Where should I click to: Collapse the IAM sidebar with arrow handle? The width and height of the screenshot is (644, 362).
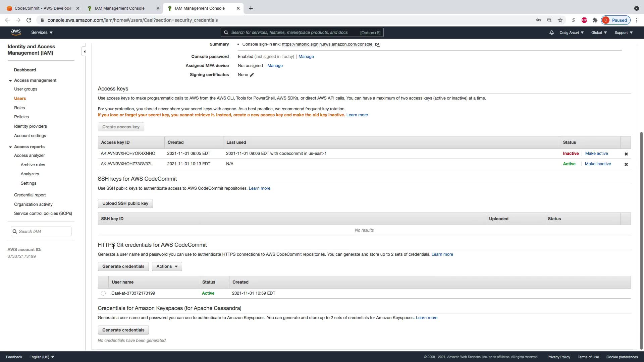85,52
